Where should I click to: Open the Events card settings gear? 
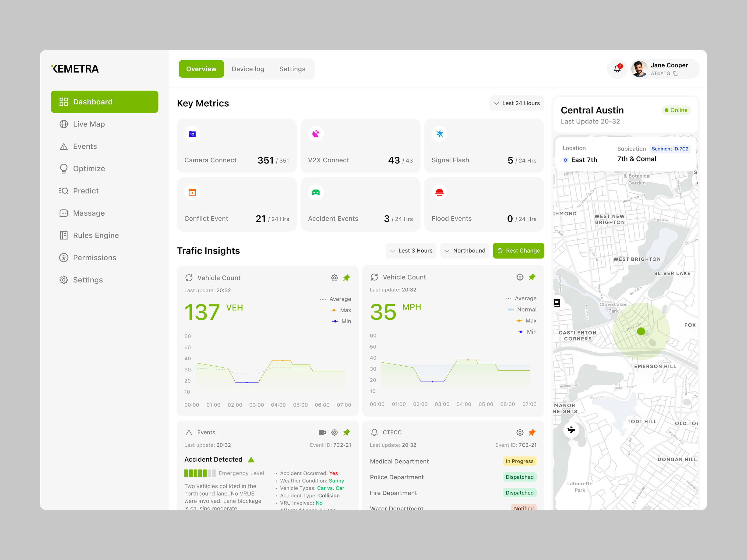tap(334, 432)
